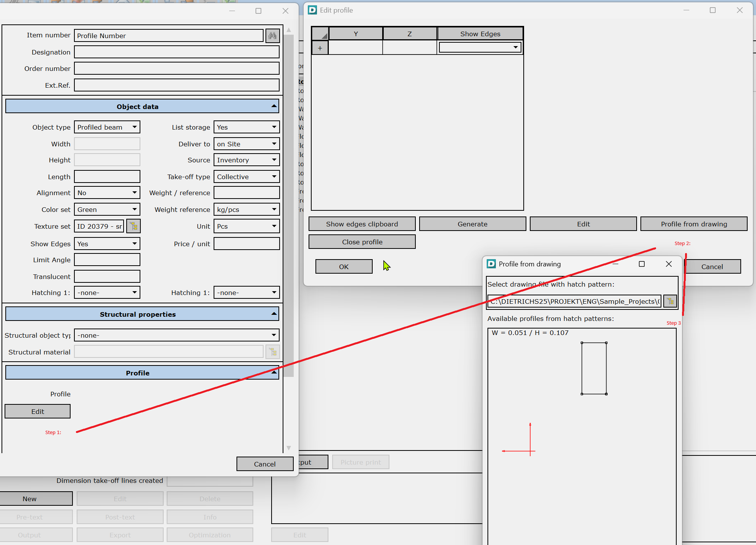
Task: Click the Edit profile window logo icon
Action: tap(312, 10)
